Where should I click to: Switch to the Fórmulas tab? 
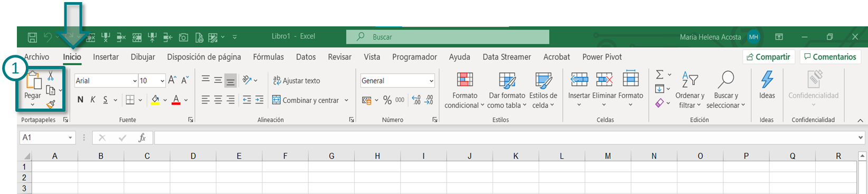pos(268,57)
